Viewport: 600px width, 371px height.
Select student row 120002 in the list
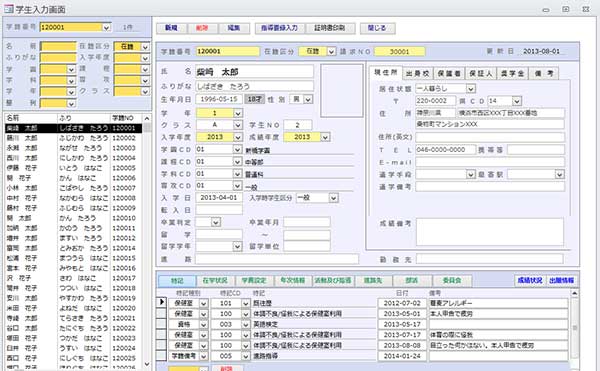73,138
